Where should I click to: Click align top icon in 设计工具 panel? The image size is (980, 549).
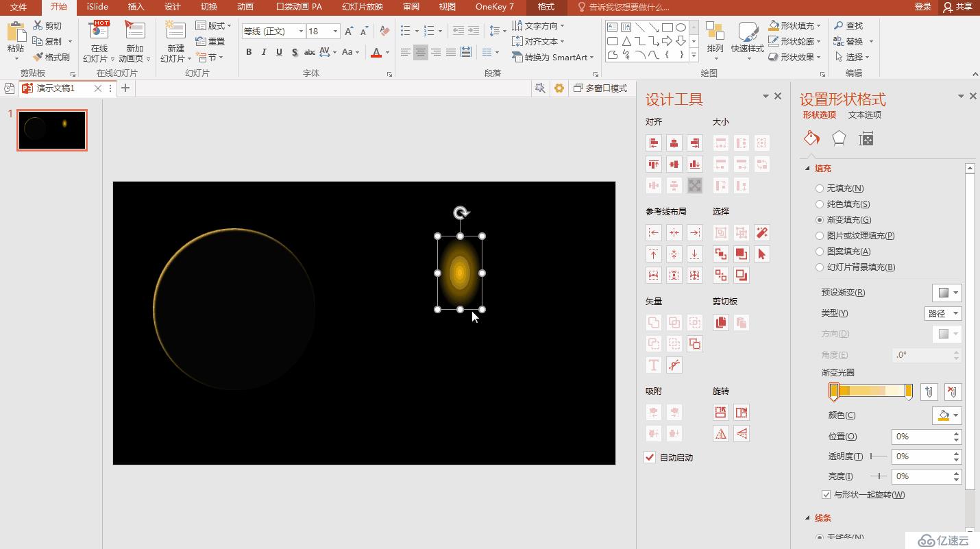coord(654,164)
